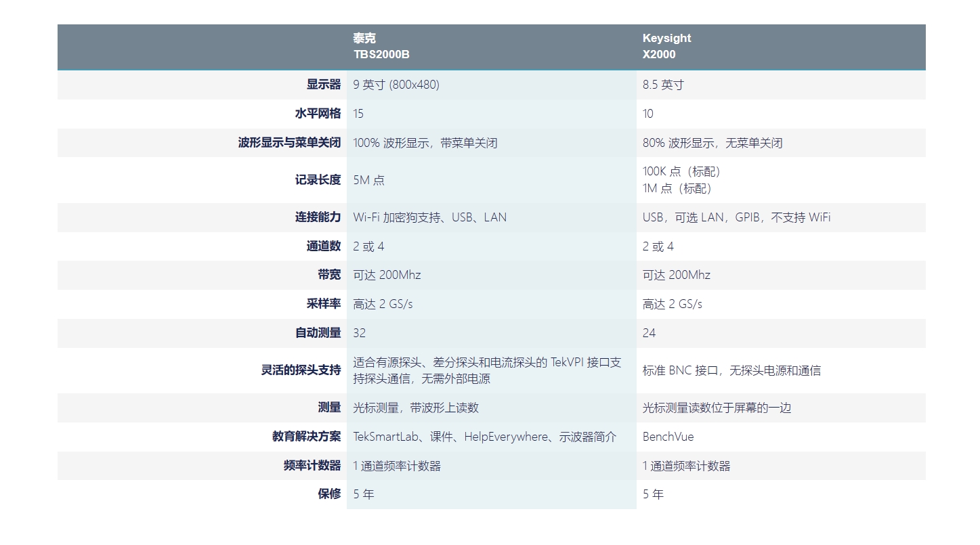Image resolution: width=980 pixels, height=545 pixels.
Task: Click the 1M 点（标配）line
Action: 677,188
